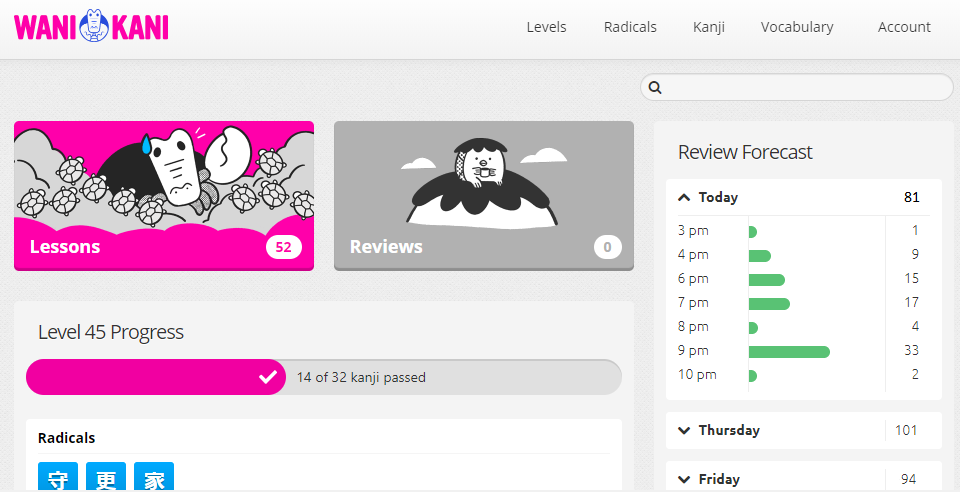Viewport: 960px width, 492px height.
Task: Click the Radicals section heading
Action: point(67,438)
